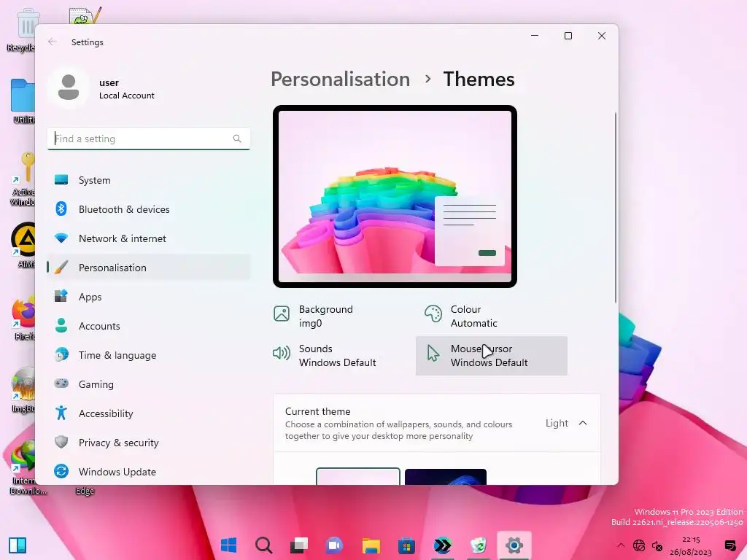Click the Colour palette icon
Viewport: 747px width, 560px height.
433,314
